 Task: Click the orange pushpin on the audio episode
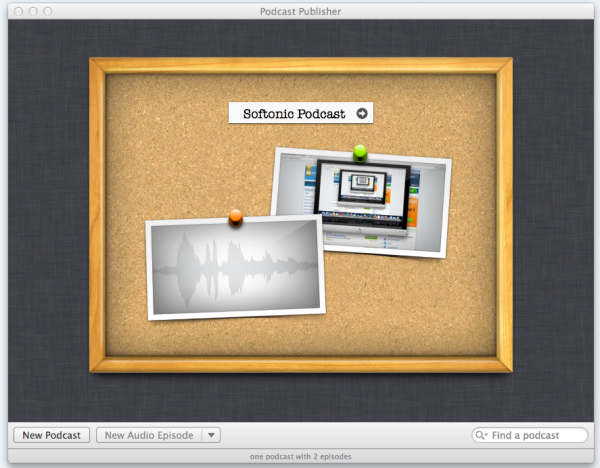pyautogui.click(x=235, y=216)
